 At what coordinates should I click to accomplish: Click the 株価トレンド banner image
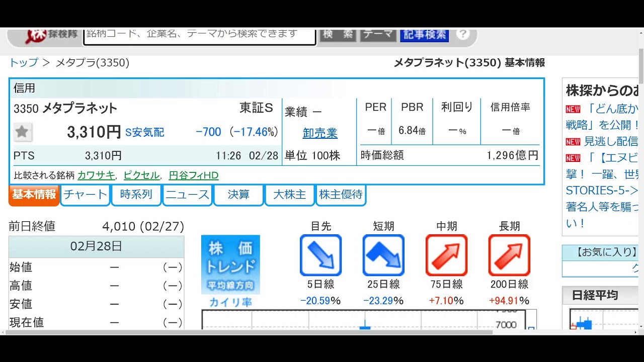230,265
